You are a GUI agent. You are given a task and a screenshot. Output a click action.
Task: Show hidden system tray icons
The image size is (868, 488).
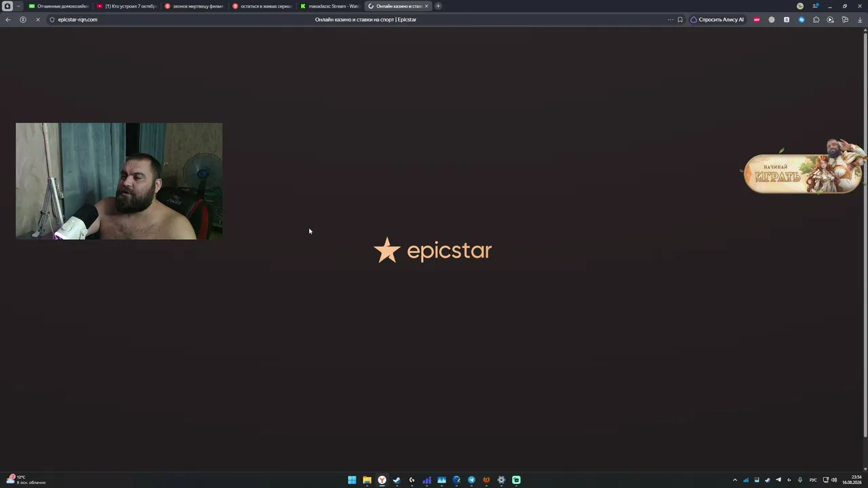pos(734,480)
